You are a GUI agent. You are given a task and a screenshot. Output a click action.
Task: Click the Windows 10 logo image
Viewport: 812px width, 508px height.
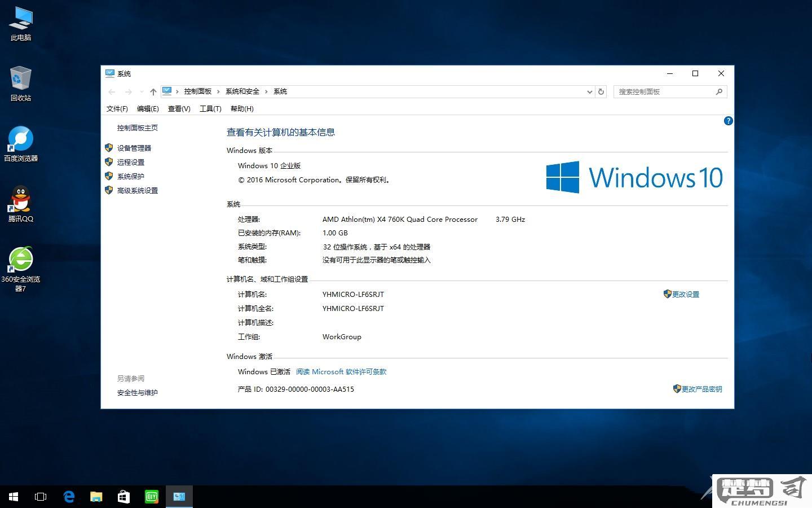634,177
